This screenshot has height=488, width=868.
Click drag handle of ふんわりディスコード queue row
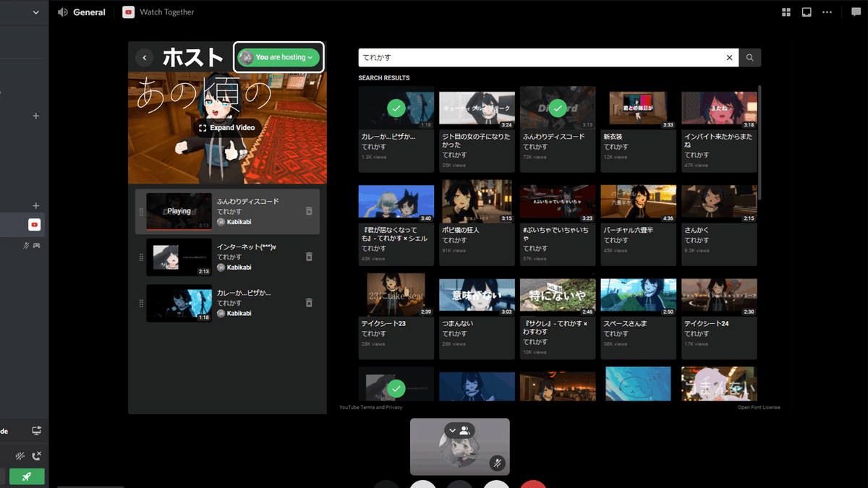(141, 211)
